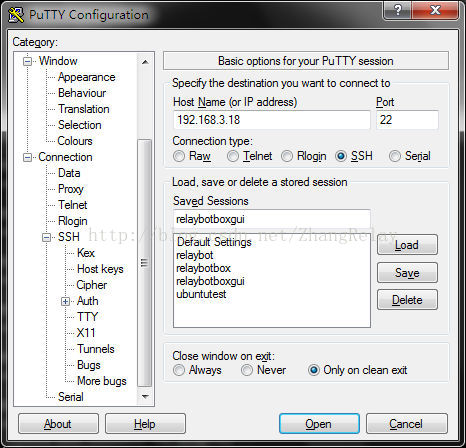Collapse the Window tree node
Screen dimensions: 466x448
pos(27,61)
